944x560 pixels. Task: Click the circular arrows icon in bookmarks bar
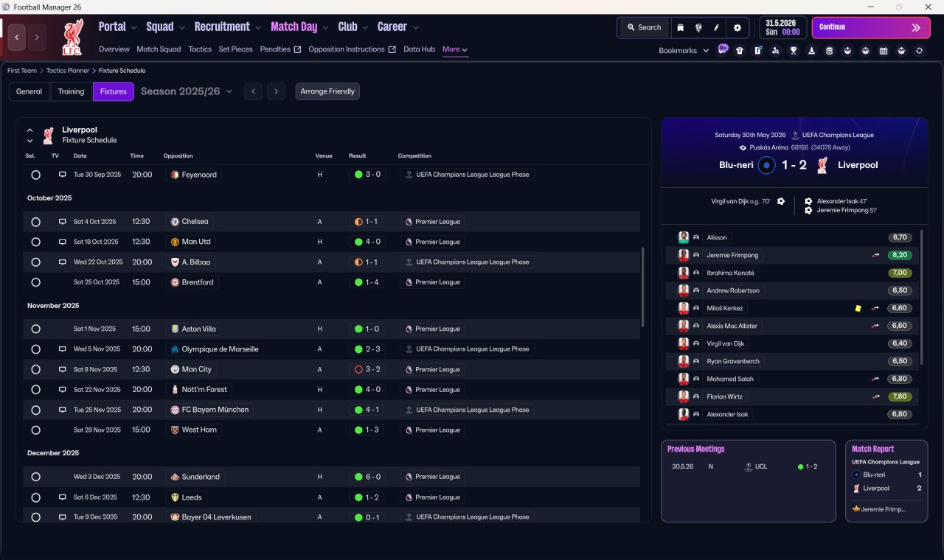tap(919, 51)
